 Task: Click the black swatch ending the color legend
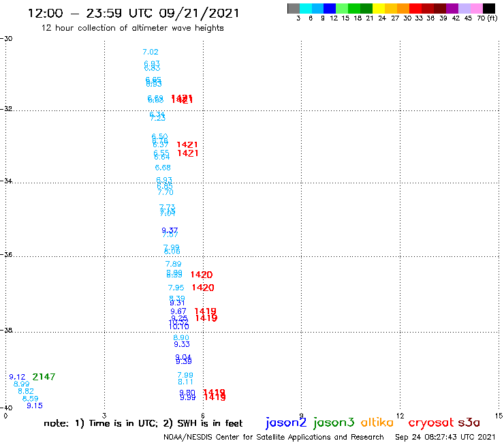click(x=489, y=8)
